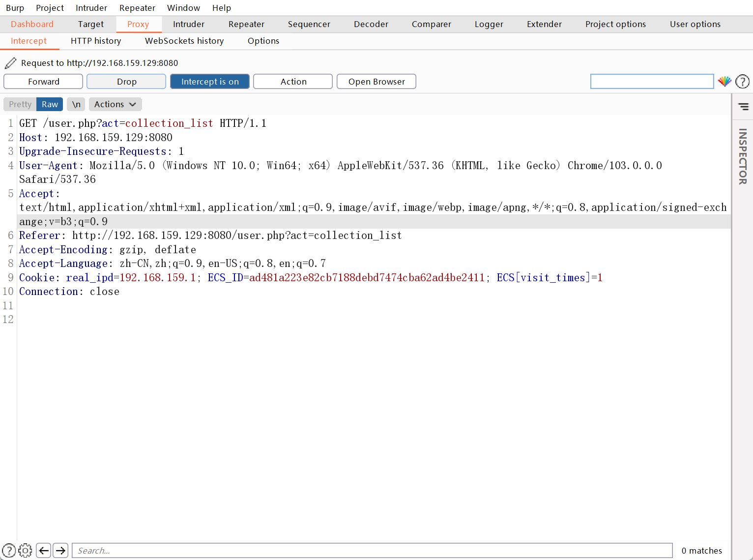Toggle the \n non-printable characters button
Screen dimensions: 753x560
(x=76, y=104)
